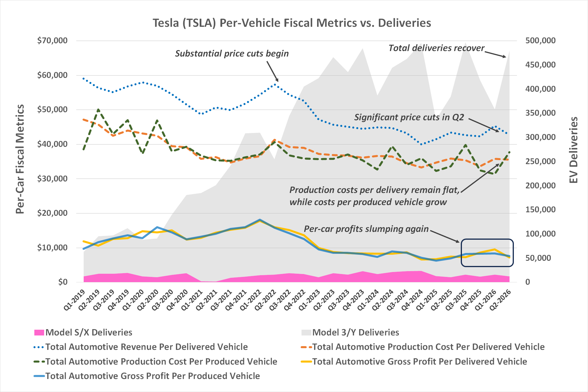The image size is (588, 392).
Task: Select "Total Automotive Production Cost Per Delivered Vehicle" legend text
Action: [x=428, y=347]
